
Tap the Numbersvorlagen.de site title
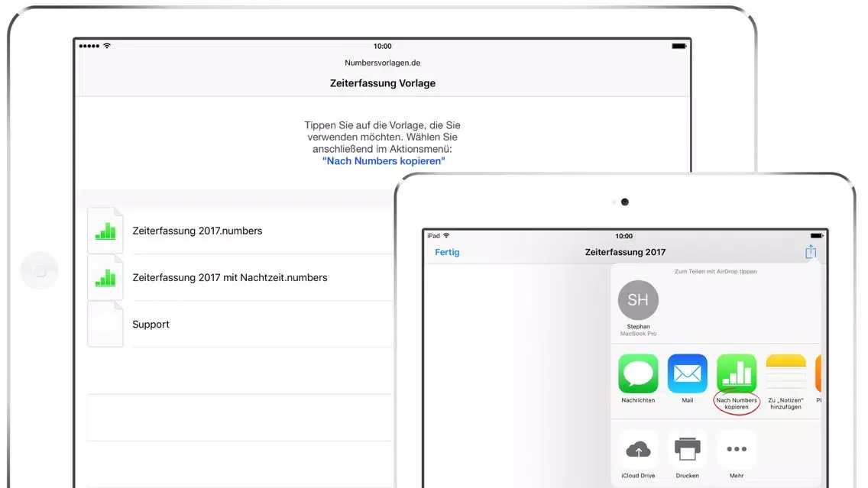point(383,63)
